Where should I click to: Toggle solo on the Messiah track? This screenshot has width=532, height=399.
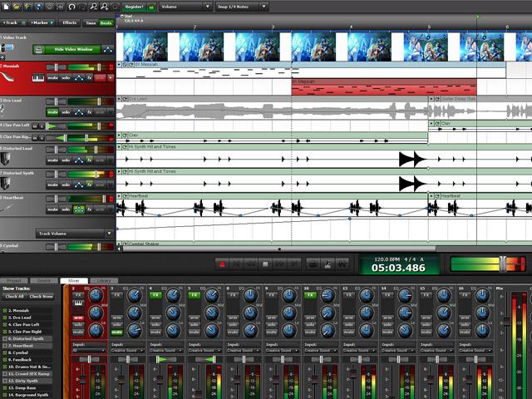pyautogui.click(x=66, y=79)
